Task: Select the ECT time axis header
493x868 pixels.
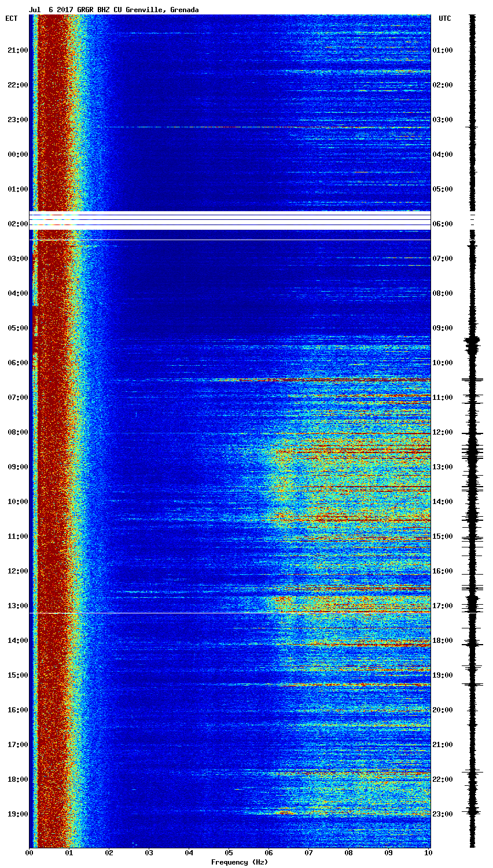Action: (x=12, y=19)
